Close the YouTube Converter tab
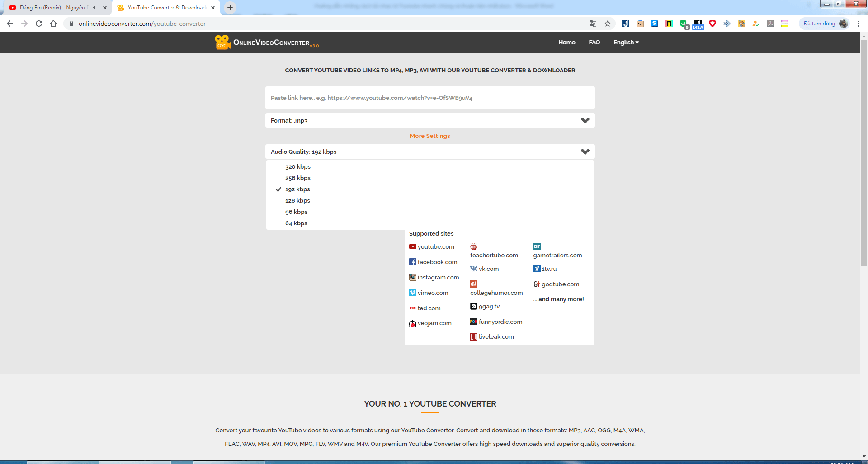Screen dimensions: 868x464 point(213,8)
